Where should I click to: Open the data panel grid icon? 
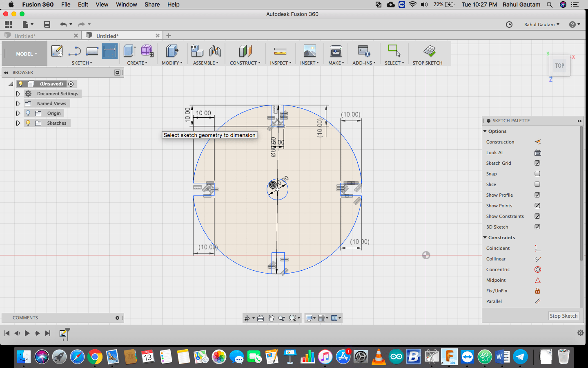click(8, 25)
